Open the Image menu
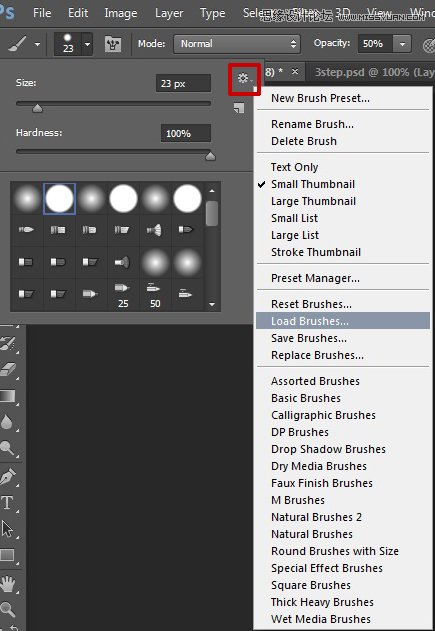Screen dimensions: 435x631 pyautogui.click(x=120, y=13)
